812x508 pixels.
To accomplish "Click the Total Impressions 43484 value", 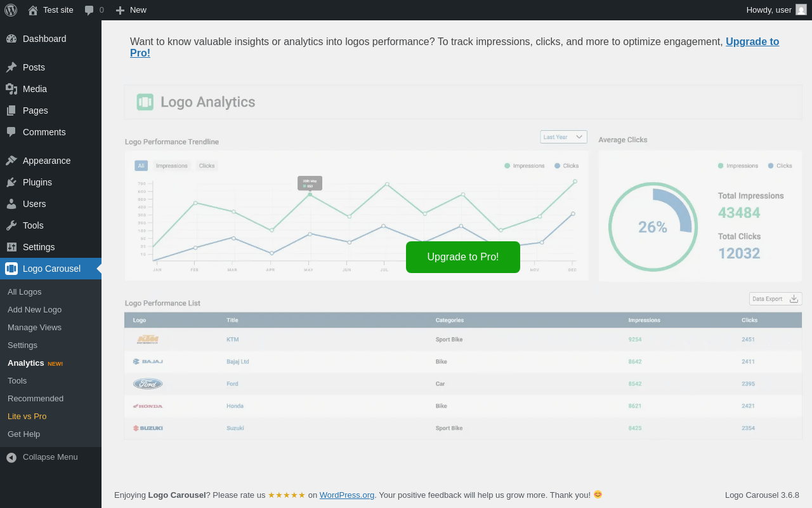I will [739, 213].
